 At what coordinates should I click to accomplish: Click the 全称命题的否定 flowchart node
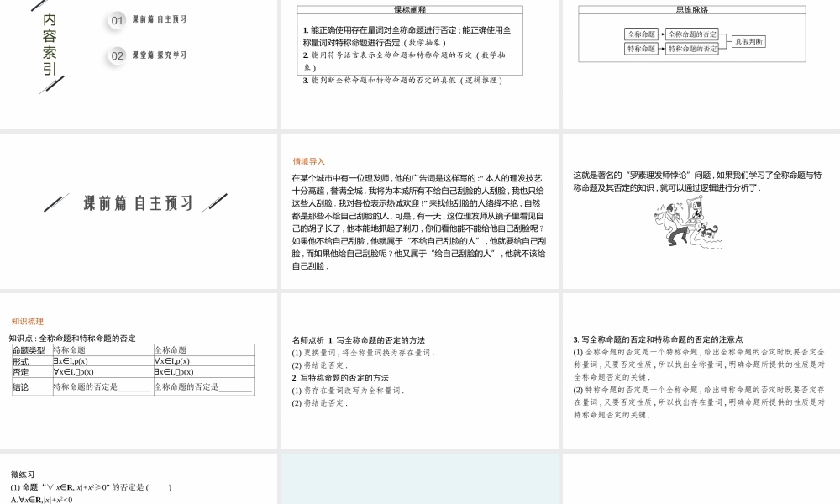click(x=692, y=34)
